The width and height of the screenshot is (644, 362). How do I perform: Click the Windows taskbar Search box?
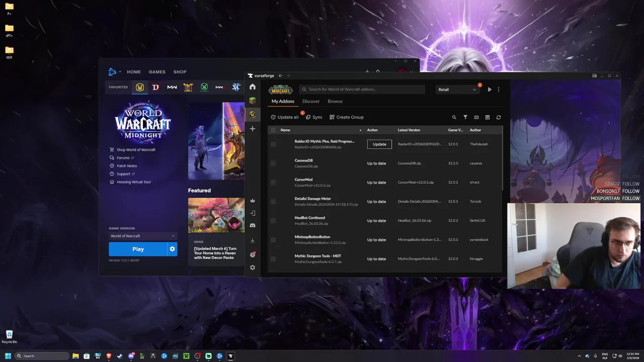coord(42,356)
